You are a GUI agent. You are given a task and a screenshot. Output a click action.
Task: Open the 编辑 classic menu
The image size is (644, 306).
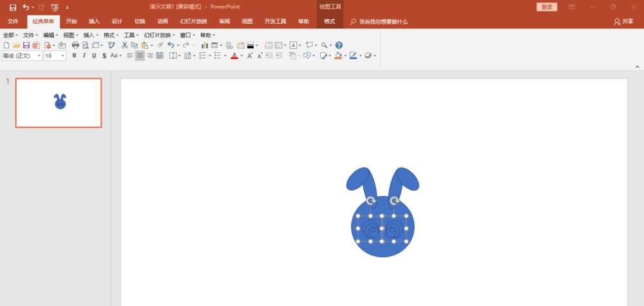click(51, 35)
